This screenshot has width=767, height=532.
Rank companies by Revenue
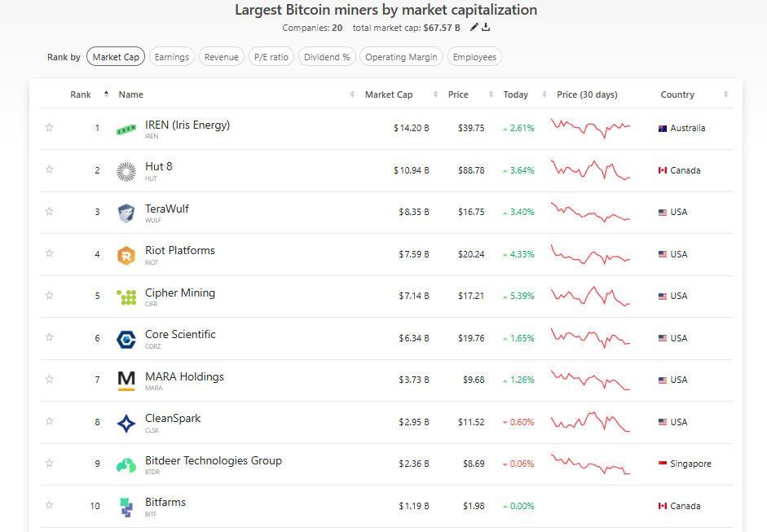222,57
